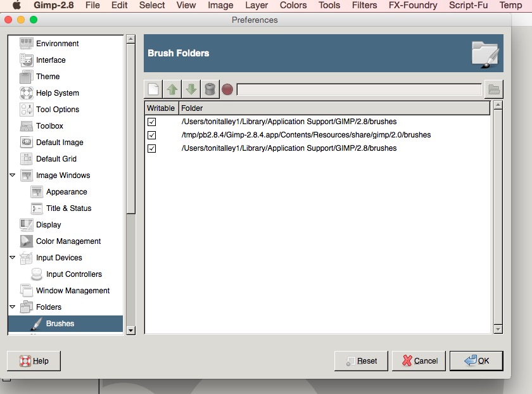Click the Toolbox icon in the sidebar
532x394 pixels.
coord(27,126)
